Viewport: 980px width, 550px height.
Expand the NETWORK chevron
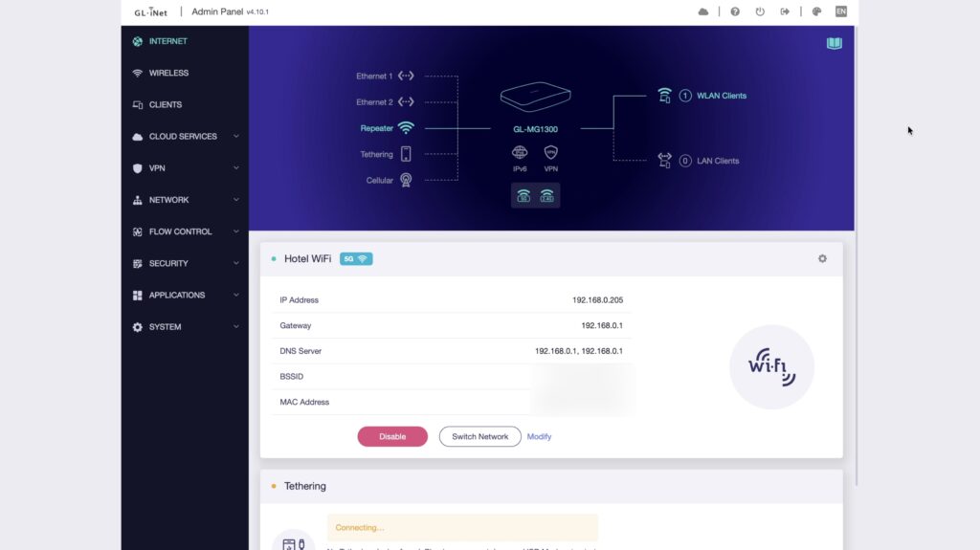[236, 200]
